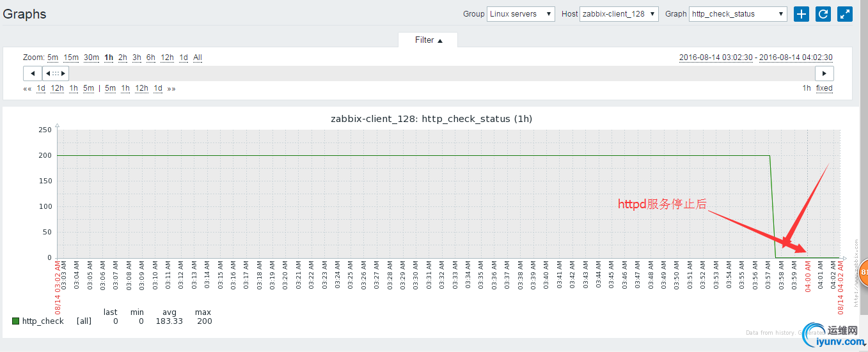Select the 6h zoom option
The height and width of the screenshot is (352, 868).
(x=150, y=57)
